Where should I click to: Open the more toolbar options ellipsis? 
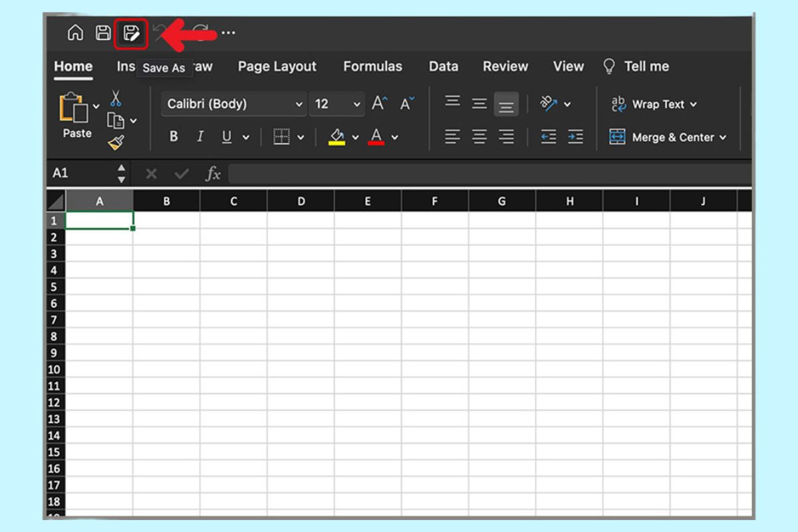228,33
